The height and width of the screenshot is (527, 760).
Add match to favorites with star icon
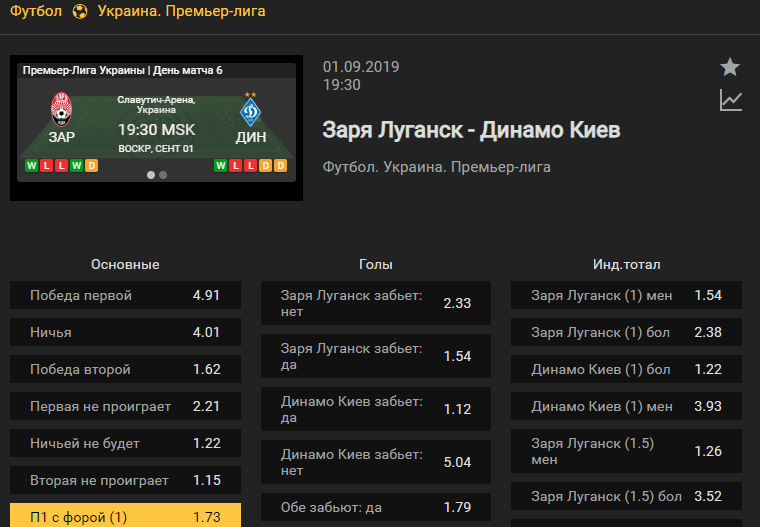pos(729,67)
